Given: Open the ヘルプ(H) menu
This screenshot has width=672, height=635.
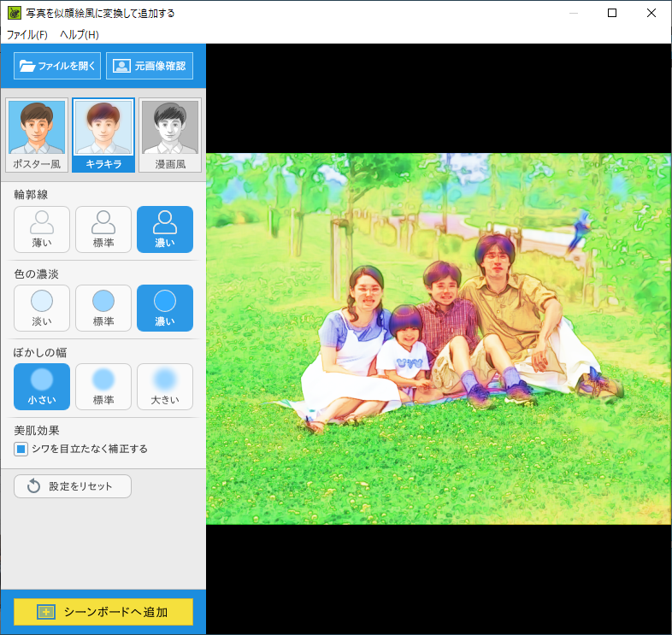Looking at the screenshot, I should (79, 35).
